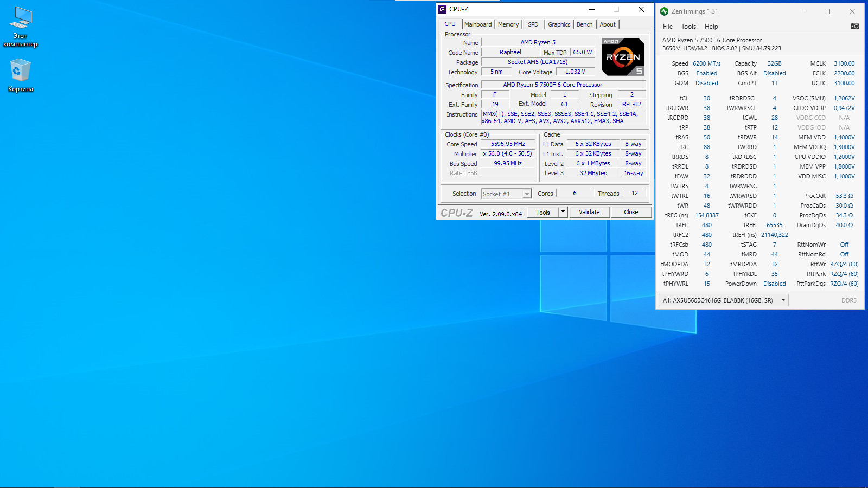Image resolution: width=868 pixels, height=488 pixels.
Task: Click the PowerDown value Disabled
Action: 775,284
